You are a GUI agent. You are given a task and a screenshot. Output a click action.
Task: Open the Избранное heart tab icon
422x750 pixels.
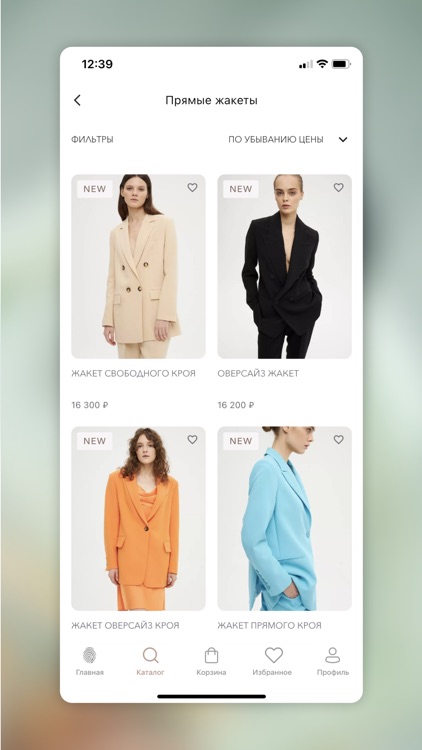tap(274, 655)
